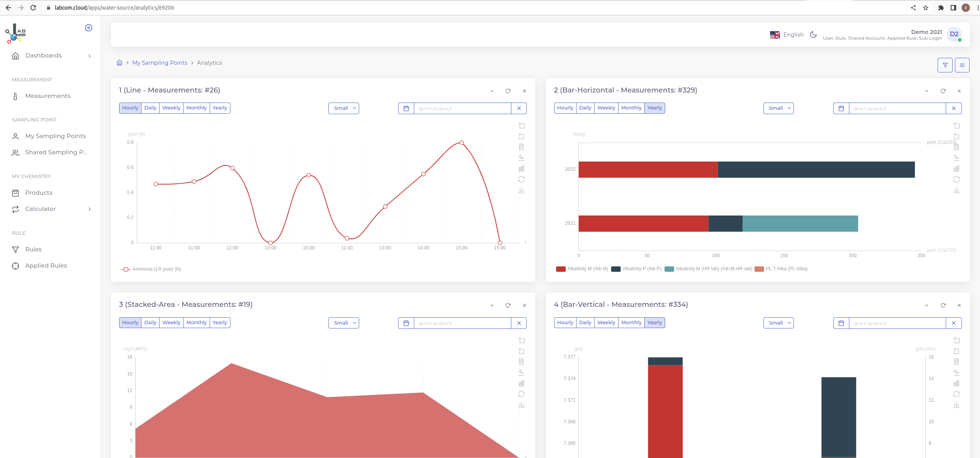Clear date range in chart 4
The height and width of the screenshot is (458, 980).
pyautogui.click(x=954, y=323)
